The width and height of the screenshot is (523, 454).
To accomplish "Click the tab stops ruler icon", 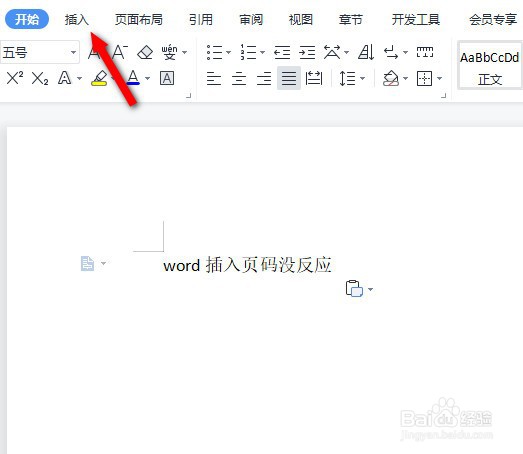I will click(x=425, y=52).
